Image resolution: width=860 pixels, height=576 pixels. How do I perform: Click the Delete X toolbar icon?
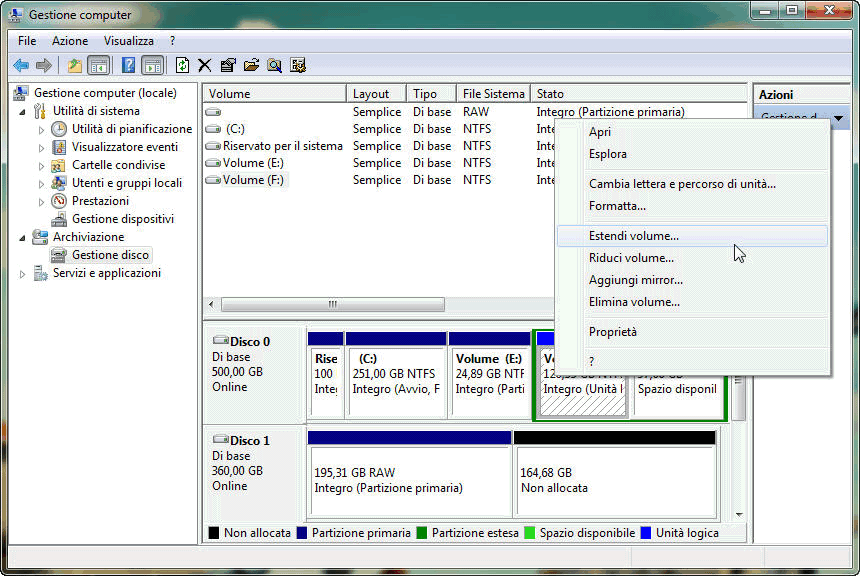[x=205, y=65]
